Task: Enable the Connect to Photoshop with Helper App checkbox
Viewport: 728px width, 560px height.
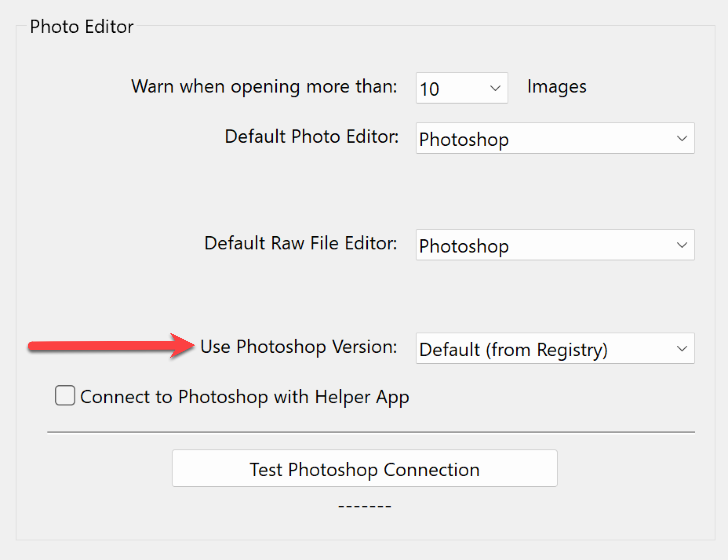Action: point(65,396)
